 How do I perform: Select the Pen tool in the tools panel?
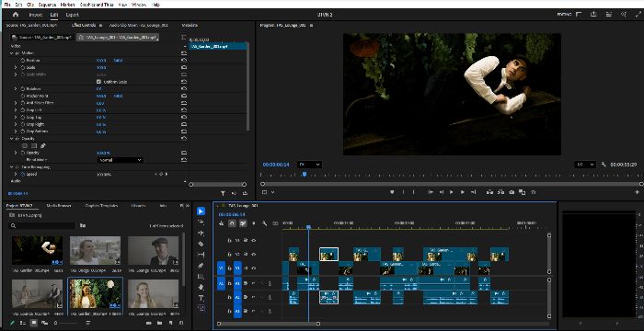(x=201, y=266)
